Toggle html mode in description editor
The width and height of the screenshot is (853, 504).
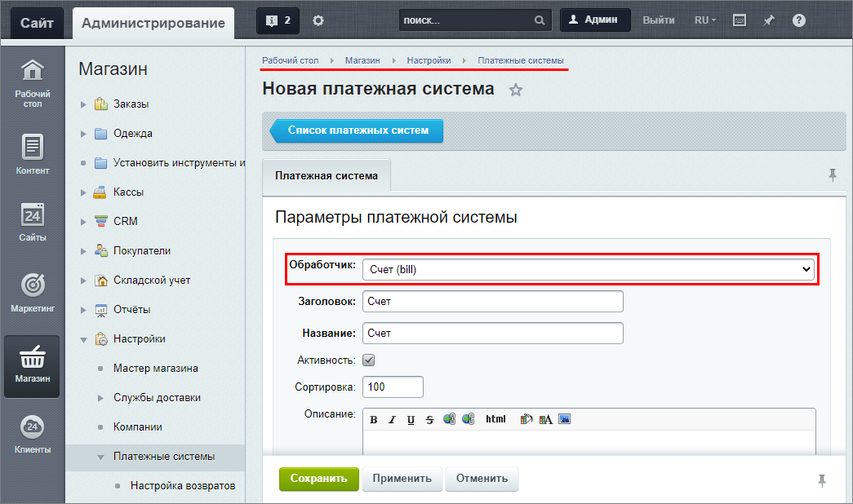coord(495,419)
